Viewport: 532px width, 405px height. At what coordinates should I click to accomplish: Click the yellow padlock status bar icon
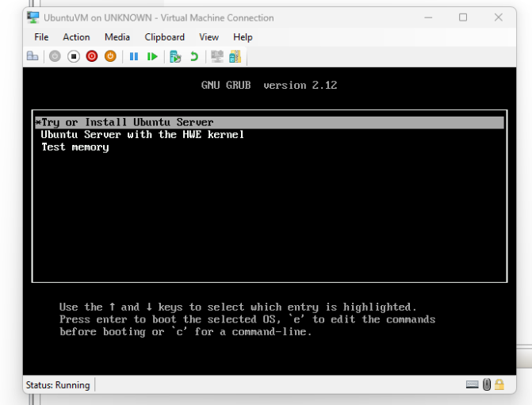click(499, 384)
